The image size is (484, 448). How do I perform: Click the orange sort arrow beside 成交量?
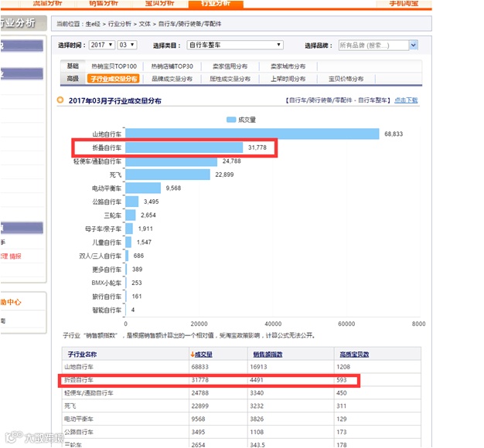[x=193, y=355]
